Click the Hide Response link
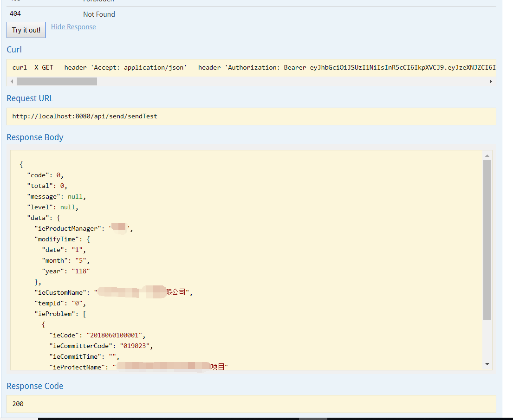This screenshot has width=513, height=420. coord(73,27)
